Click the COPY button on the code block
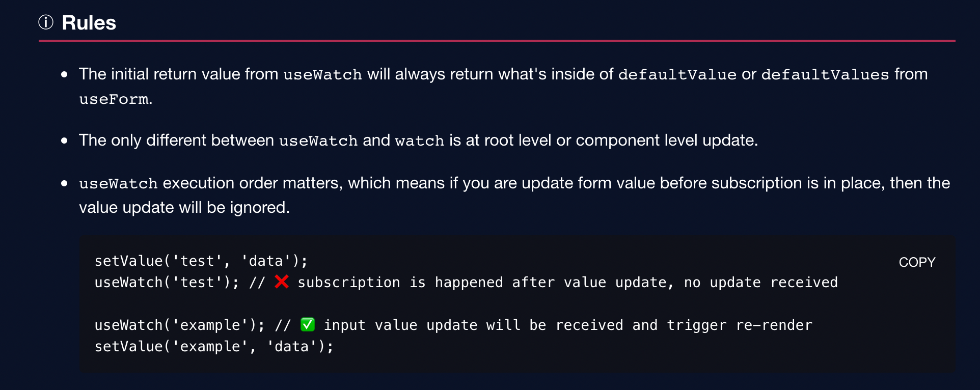The width and height of the screenshot is (980, 390). pyautogui.click(x=917, y=262)
